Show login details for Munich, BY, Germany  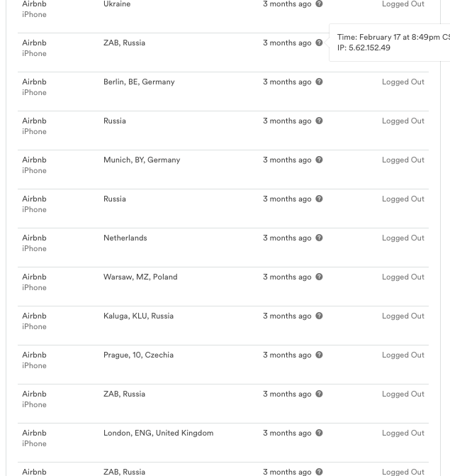click(x=319, y=160)
